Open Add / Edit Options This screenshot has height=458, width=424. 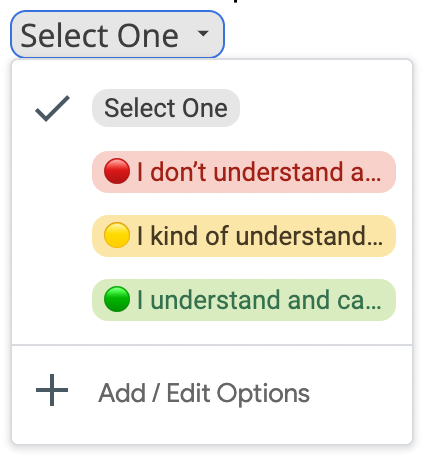coord(212,393)
